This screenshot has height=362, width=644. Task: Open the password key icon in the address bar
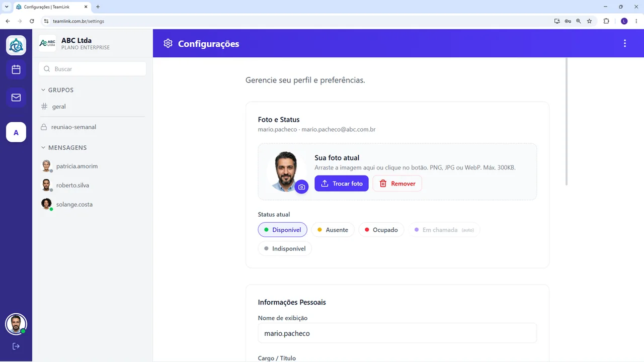(x=568, y=21)
